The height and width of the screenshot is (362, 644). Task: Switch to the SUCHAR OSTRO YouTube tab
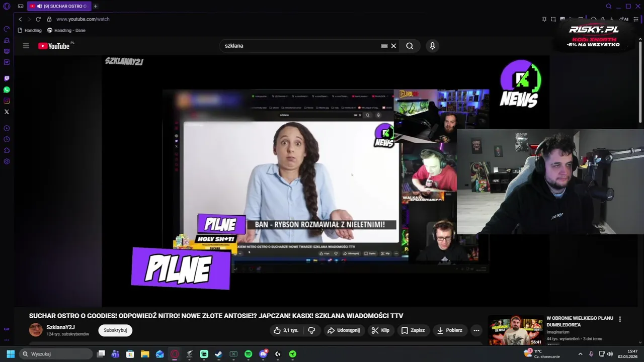click(x=58, y=7)
